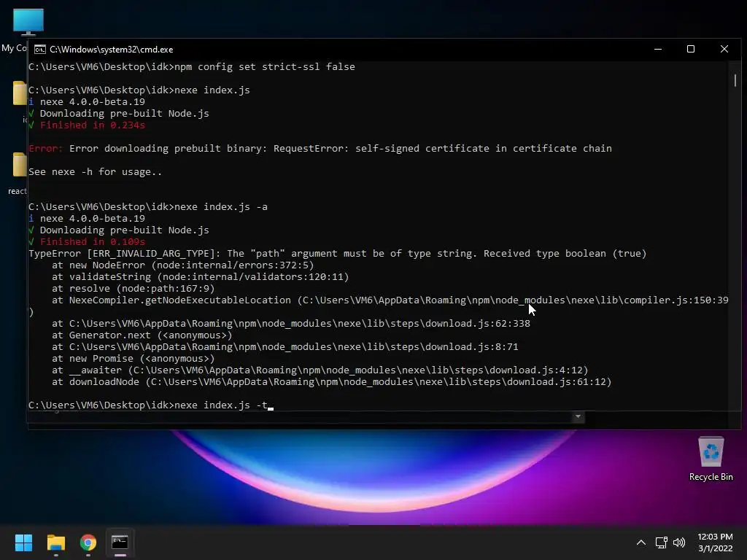Click 'at resolve (node:path:167:9)' line
Image resolution: width=747 pixels, height=560 pixels.
click(x=133, y=289)
